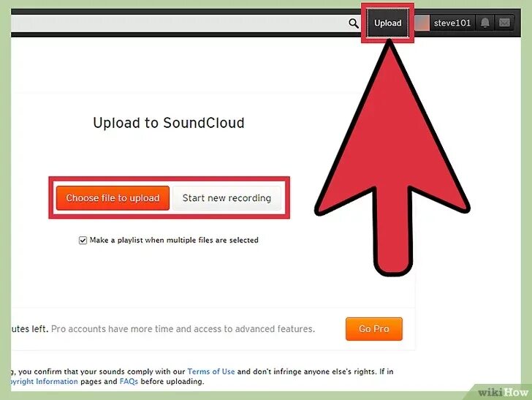Click the Choose file to upload button
532x400 pixels.
pos(113,198)
